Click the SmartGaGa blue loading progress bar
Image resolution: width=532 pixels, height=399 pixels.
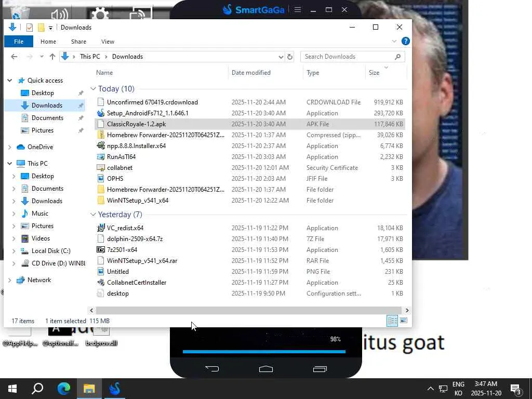coord(264,352)
